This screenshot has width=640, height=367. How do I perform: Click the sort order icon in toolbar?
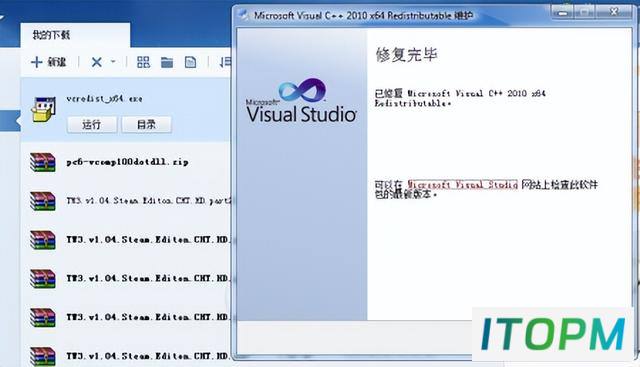[225, 62]
